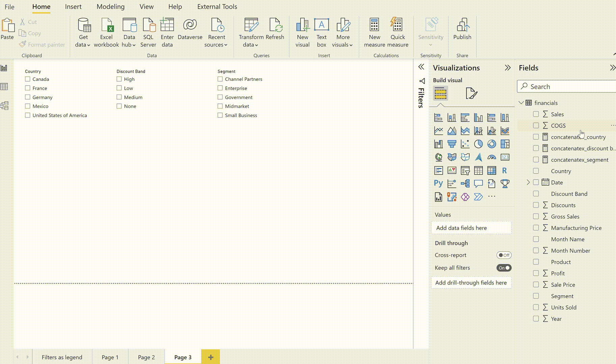Switch to the Modeling ribbon tab

coord(111,7)
